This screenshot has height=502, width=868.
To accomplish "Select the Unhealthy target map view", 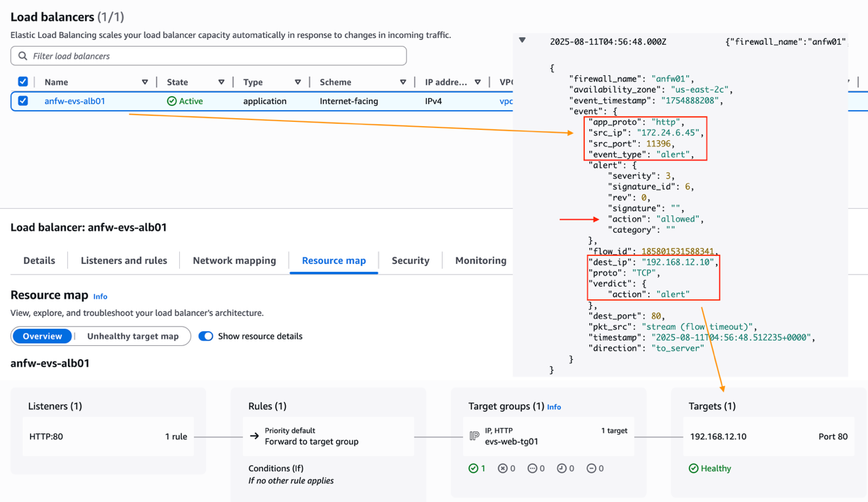I will tap(133, 336).
